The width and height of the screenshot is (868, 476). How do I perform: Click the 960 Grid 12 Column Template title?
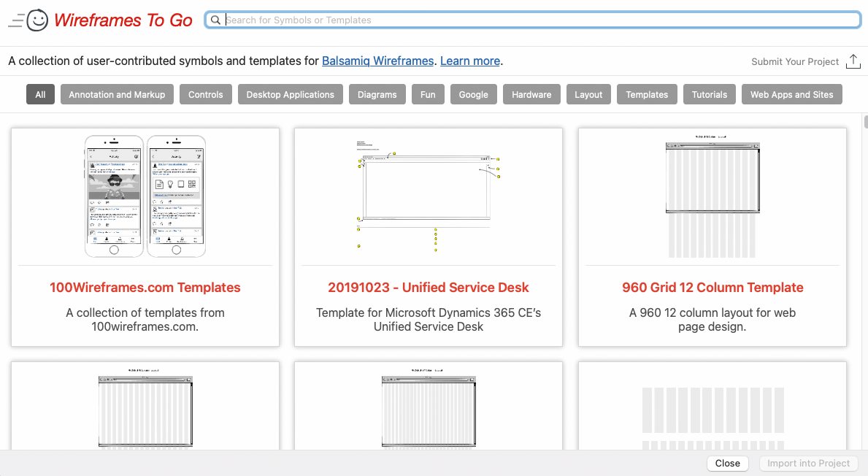tap(713, 287)
